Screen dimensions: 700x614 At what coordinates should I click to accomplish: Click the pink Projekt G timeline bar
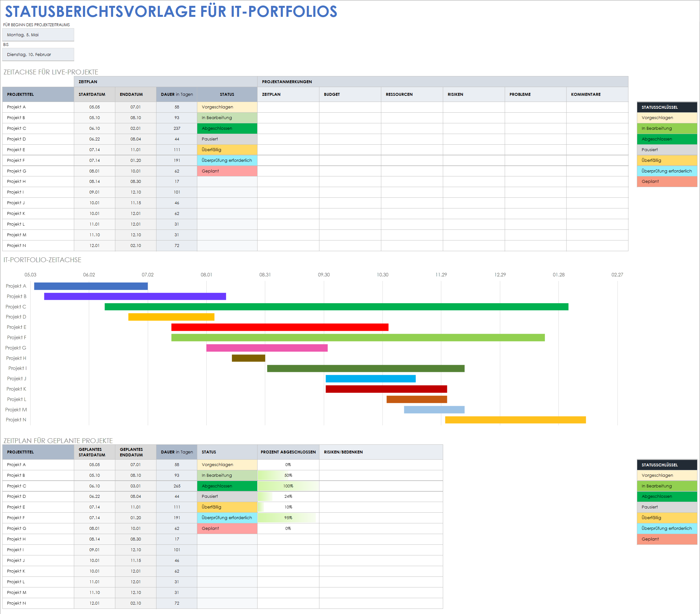(267, 348)
